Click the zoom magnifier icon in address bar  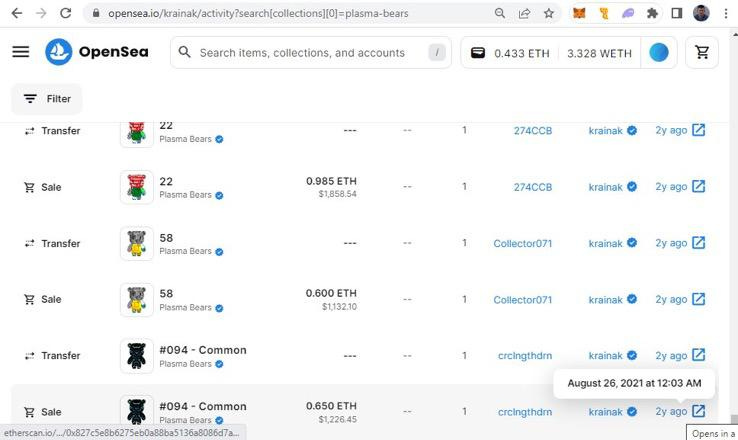pos(500,13)
